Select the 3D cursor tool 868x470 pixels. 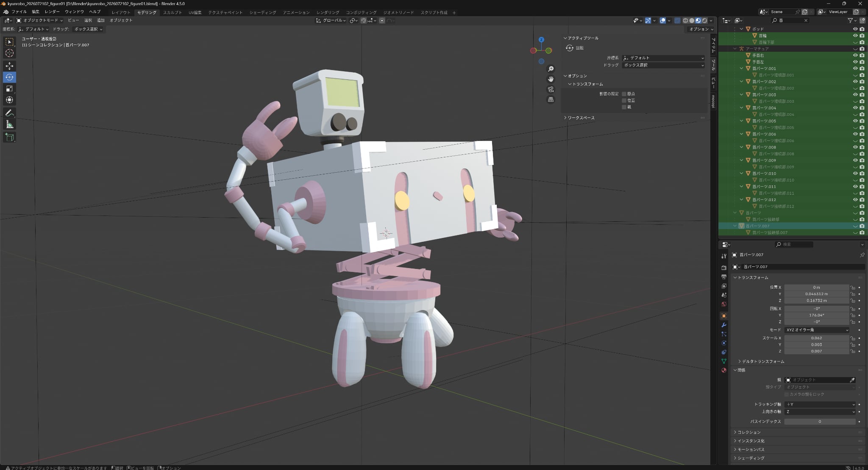[9, 53]
